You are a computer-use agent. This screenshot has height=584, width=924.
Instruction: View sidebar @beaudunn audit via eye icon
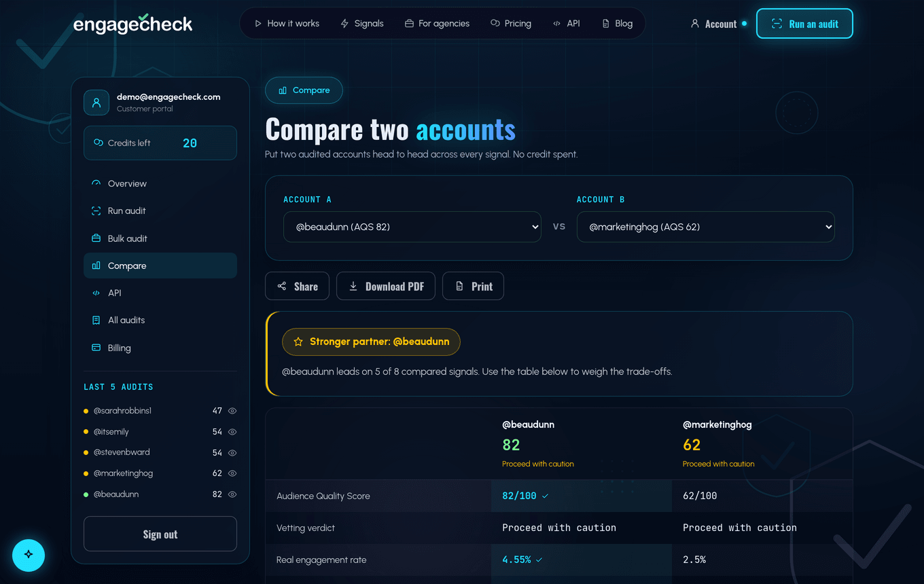tap(232, 494)
